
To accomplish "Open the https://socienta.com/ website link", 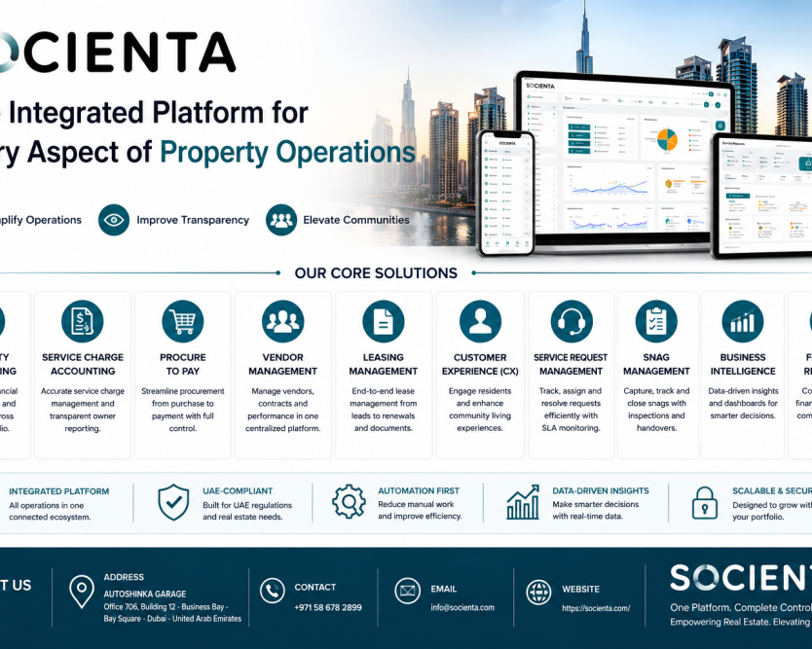I will pyautogui.click(x=596, y=608).
